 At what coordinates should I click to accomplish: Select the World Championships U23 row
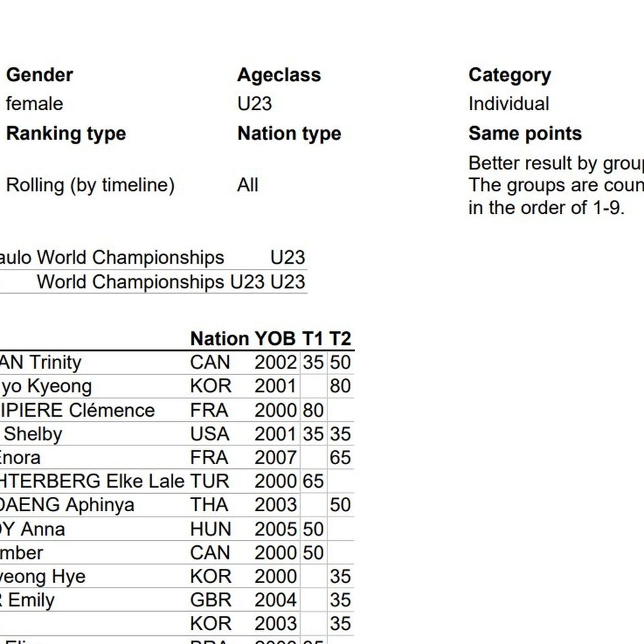(x=153, y=282)
